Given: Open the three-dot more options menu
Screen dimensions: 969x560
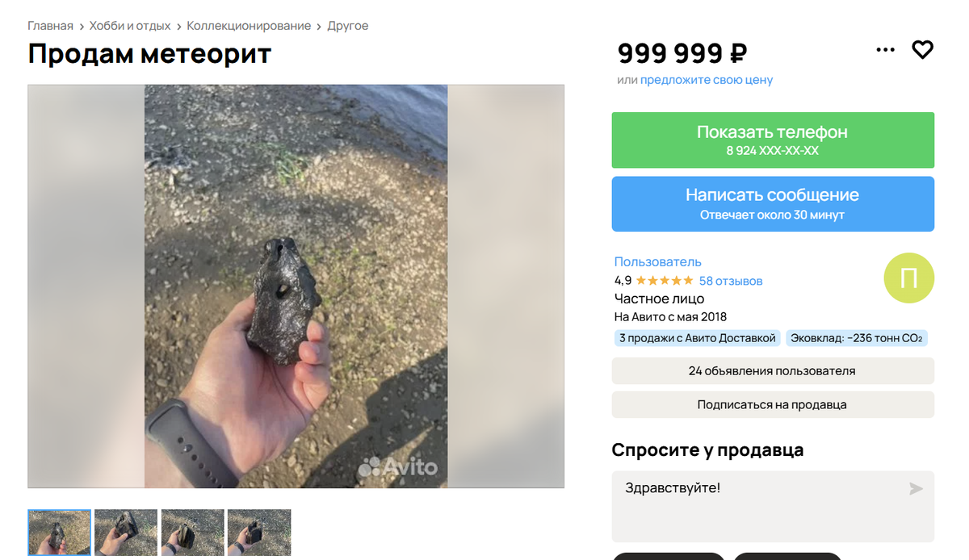Looking at the screenshot, I should pyautogui.click(x=885, y=50).
